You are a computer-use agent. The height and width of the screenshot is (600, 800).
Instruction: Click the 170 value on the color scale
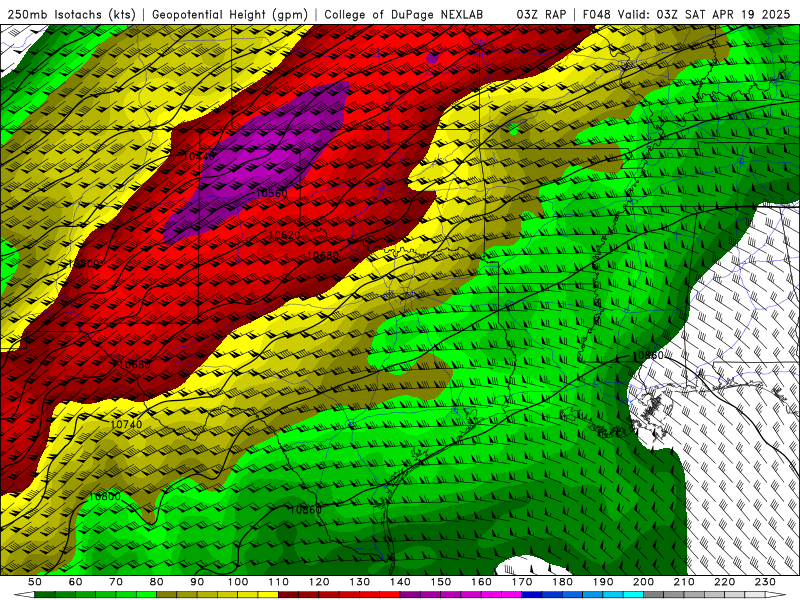click(522, 582)
